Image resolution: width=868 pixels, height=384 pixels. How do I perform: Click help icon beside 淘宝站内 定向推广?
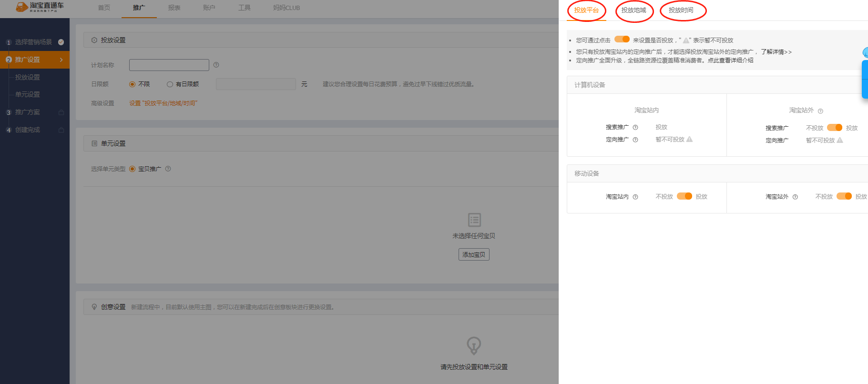(635, 140)
